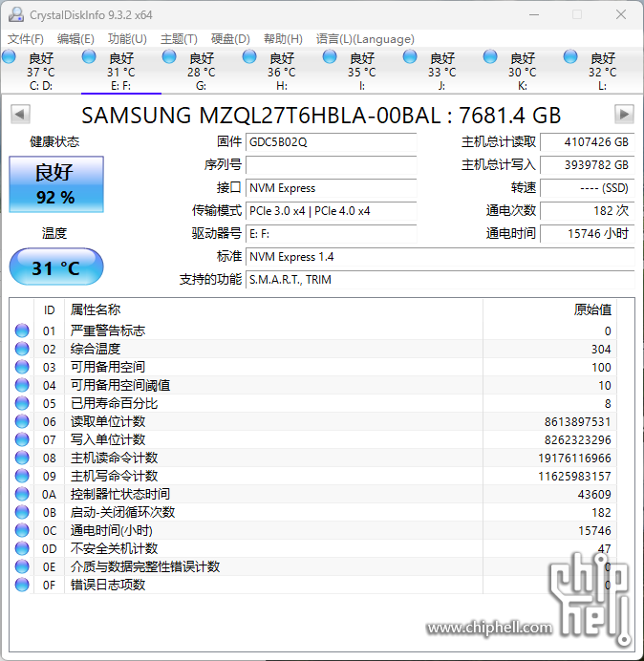Select the C: D: disk tab
Screen dimensions: 644x661
point(41,72)
